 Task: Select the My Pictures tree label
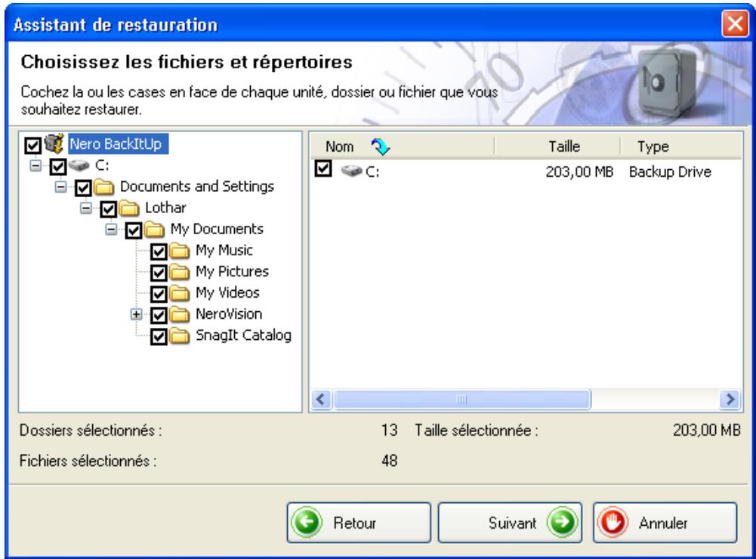click(x=232, y=271)
